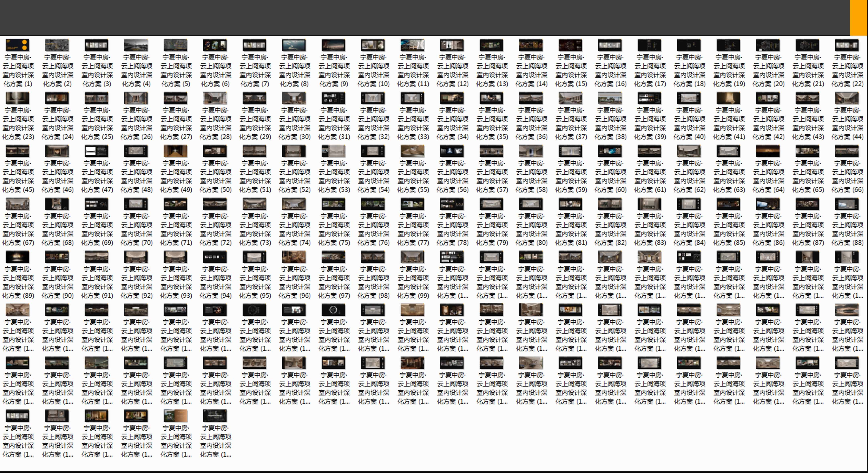The image size is (868, 473).
Task: Click the file thumbnail numbered (64)
Action: 768,151
